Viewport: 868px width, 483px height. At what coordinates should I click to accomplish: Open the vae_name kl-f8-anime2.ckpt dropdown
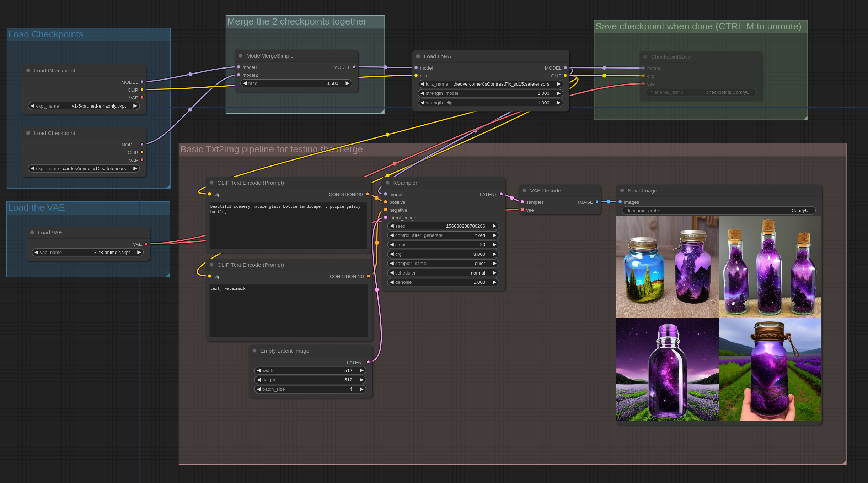(88, 253)
